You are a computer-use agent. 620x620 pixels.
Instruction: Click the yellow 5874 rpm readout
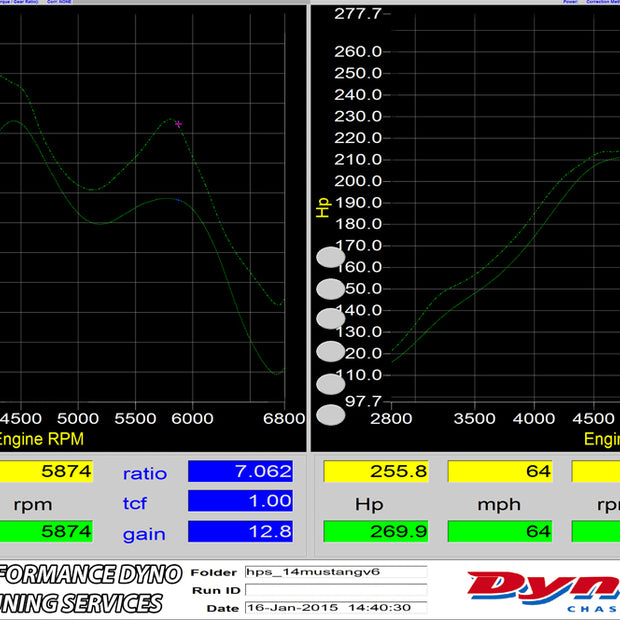pos(46,471)
